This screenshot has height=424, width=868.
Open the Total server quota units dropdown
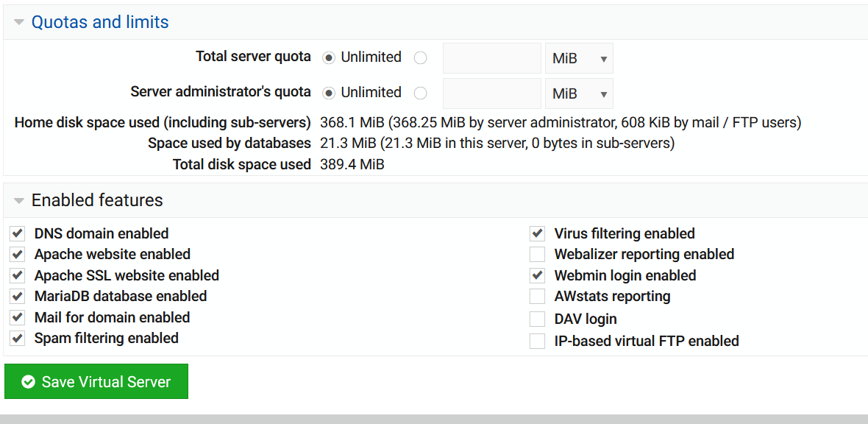point(579,57)
